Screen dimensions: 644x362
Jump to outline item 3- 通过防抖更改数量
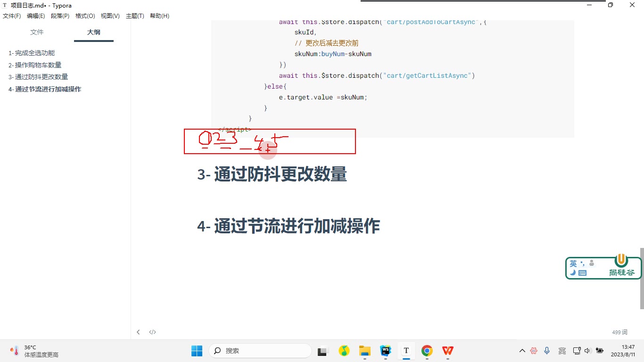tap(38, 77)
